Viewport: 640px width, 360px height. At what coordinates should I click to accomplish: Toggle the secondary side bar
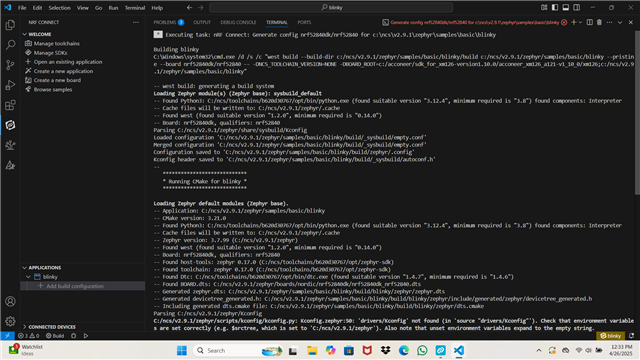[x=577, y=7]
